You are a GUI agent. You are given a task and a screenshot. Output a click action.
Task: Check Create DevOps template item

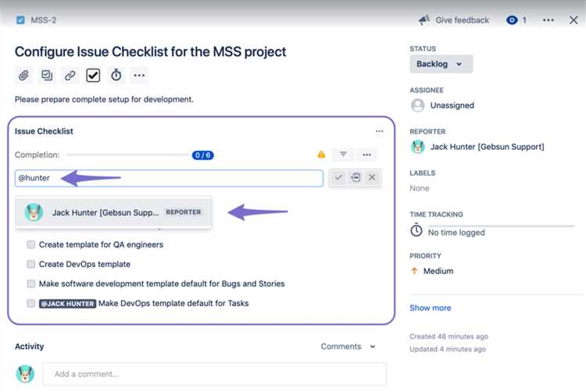pyautogui.click(x=31, y=264)
